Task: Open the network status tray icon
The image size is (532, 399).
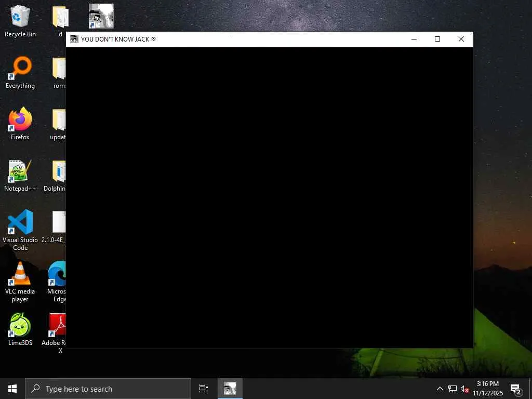Action: click(453, 389)
